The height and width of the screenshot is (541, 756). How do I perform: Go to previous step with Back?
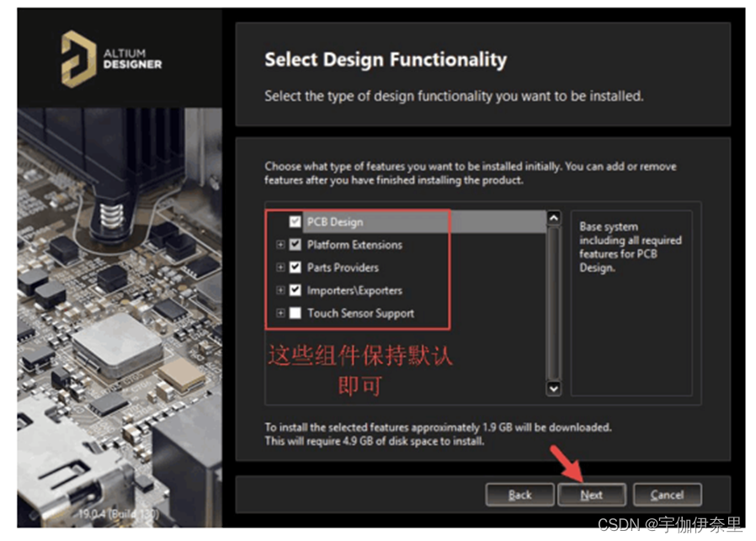[519, 495]
